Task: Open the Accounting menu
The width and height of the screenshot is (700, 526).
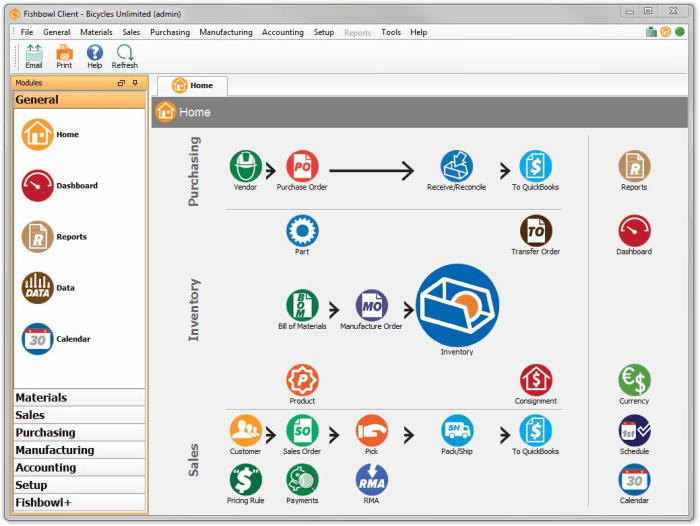Action: point(282,32)
